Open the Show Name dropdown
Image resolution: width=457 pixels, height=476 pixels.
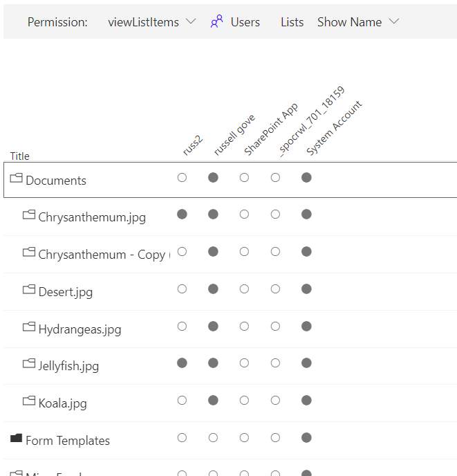[x=358, y=22]
